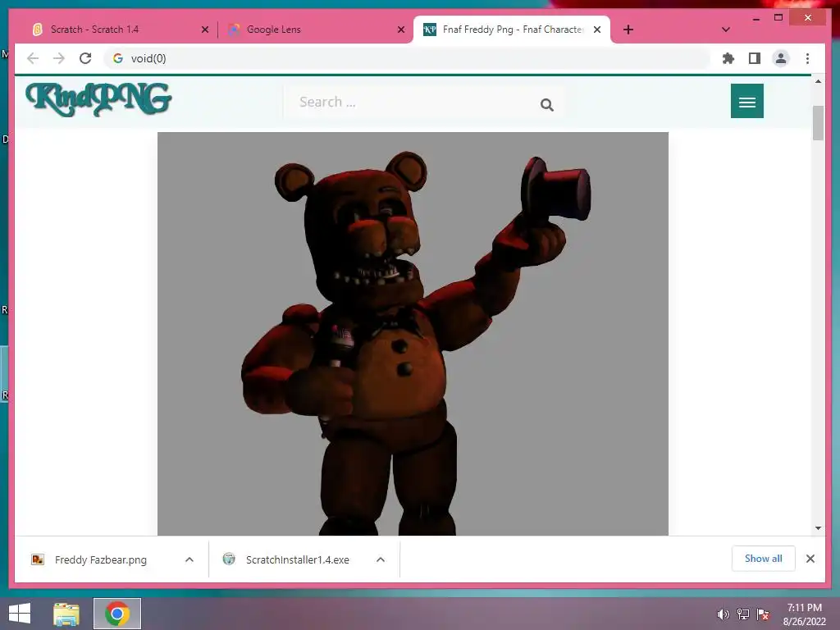The image size is (840, 630).
Task: Open the Action Center flag icon
Action: click(763, 614)
